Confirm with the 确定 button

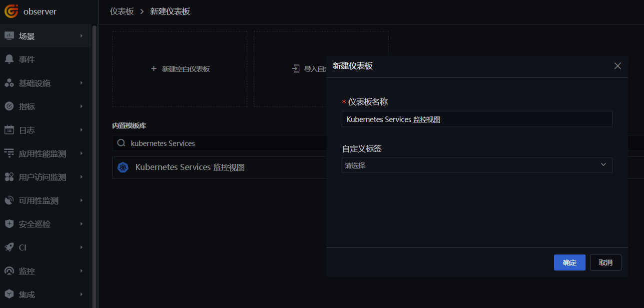570,262
